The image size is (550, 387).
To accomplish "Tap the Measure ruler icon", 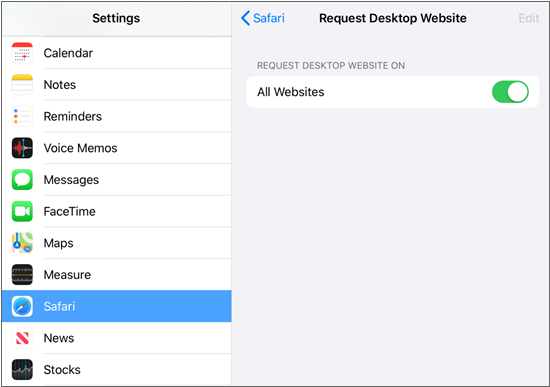I will click(22, 274).
